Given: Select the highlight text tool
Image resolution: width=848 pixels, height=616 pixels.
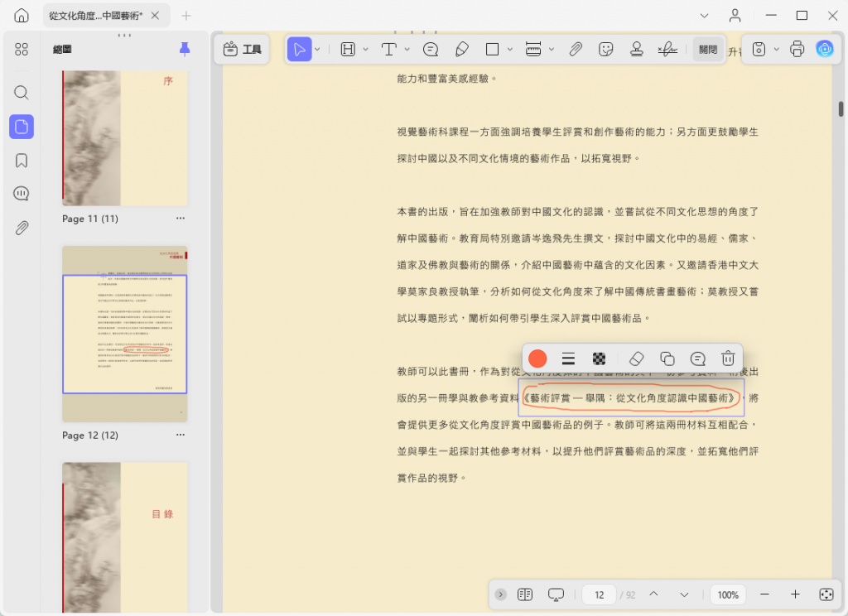Looking at the screenshot, I should point(348,49).
